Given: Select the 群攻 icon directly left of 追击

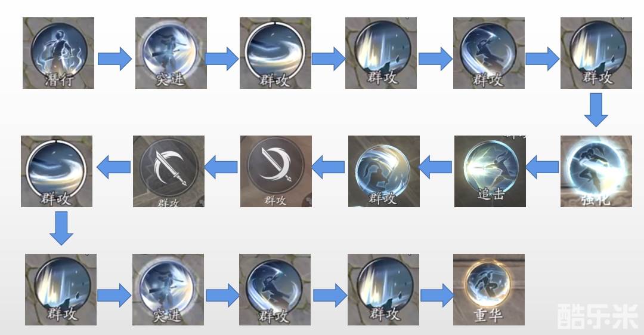Looking at the screenshot, I should tap(383, 171).
